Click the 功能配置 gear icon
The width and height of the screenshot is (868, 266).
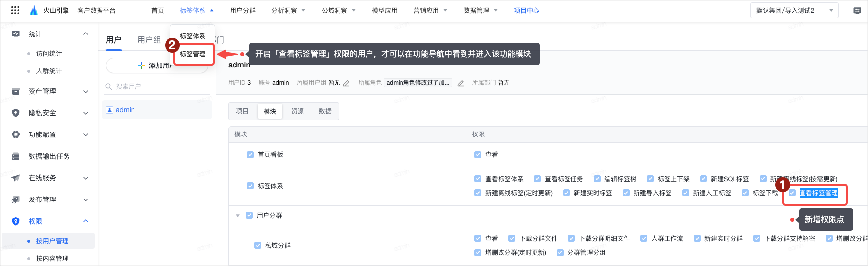coord(16,134)
